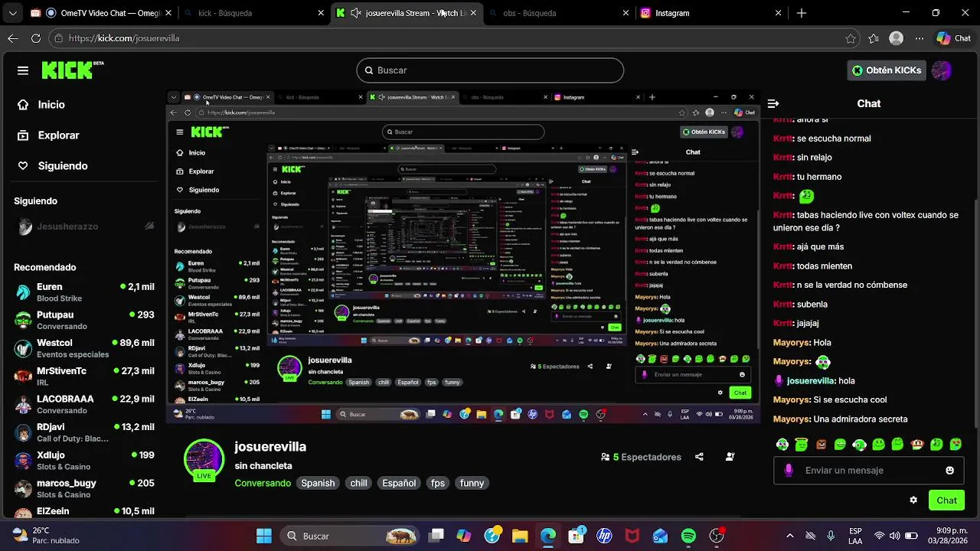Screen dimensions: 980x551
Task: Open LACOBRAAA's channel in the sidebar
Action: point(84,404)
